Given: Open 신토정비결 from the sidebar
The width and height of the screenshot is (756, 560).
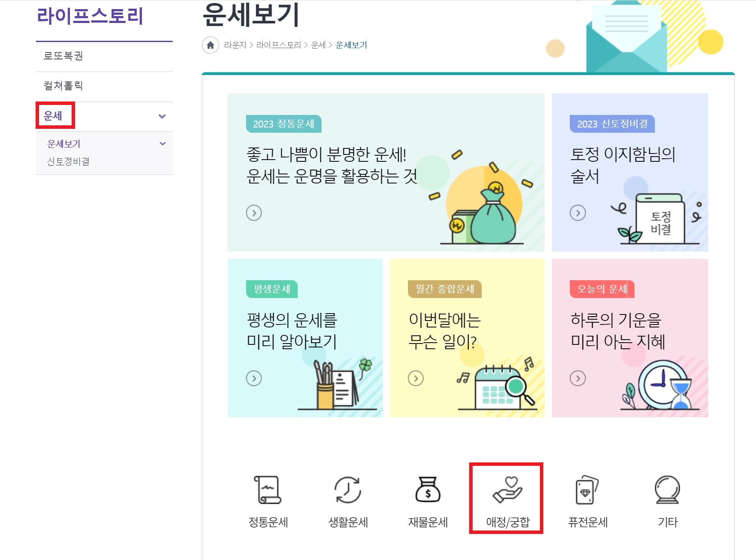Looking at the screenshot, I should click(x=68, y=161).
